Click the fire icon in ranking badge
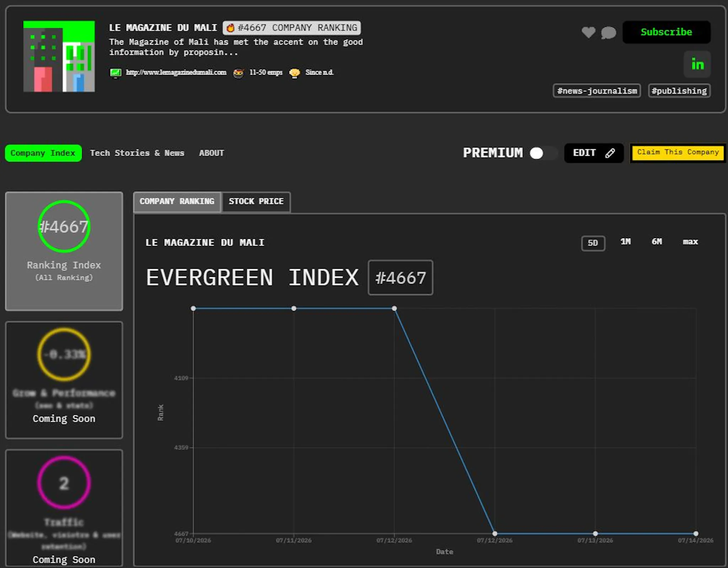The height and width of the screenshot is (568, 728). [230, 28]
